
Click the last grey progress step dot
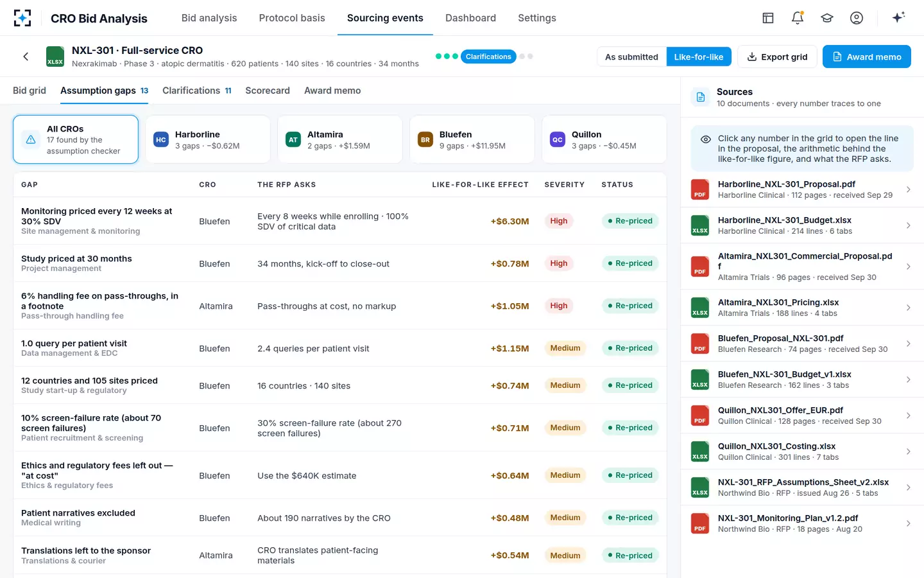530,57
